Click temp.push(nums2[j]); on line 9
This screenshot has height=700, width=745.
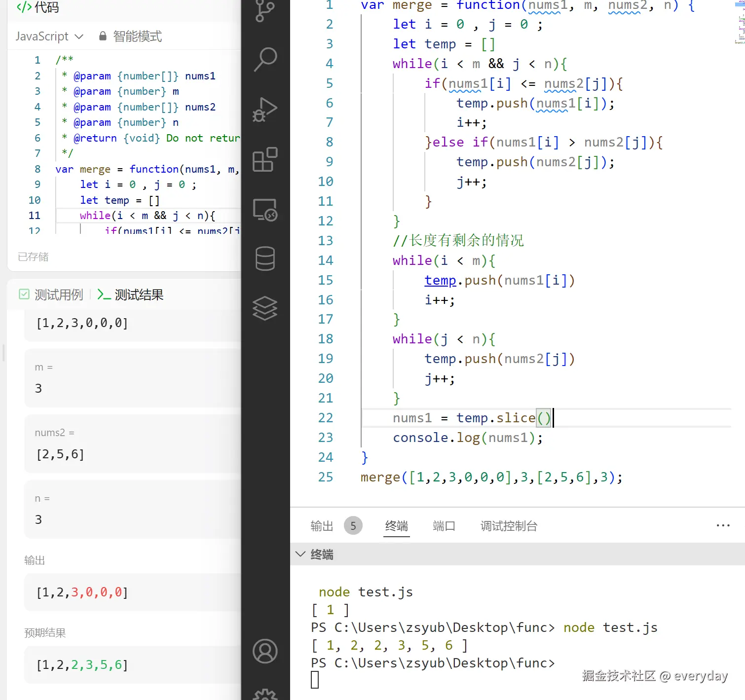[535, 162]
